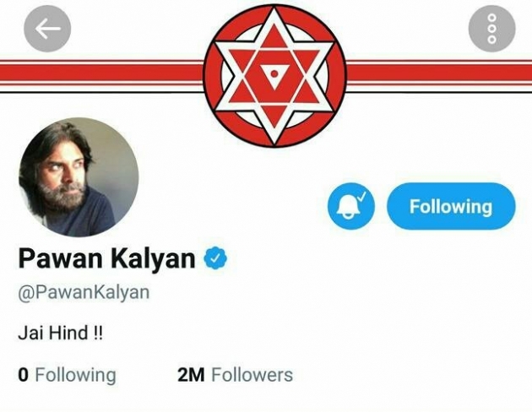Click the blue verified badge
This screenshot has width=532, height=412.
pyautogui.click(x=217, y=259)
